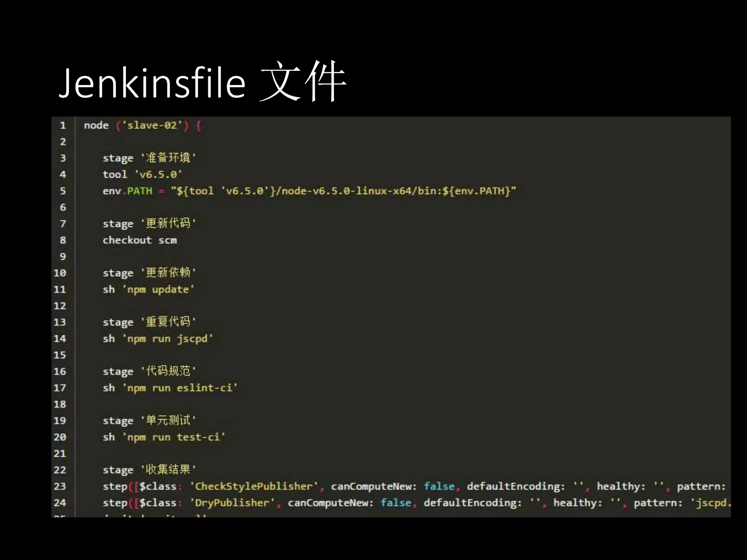Click the 'false' value on line 23
Screen dimensions: 747x560
[x=439, y=486]
